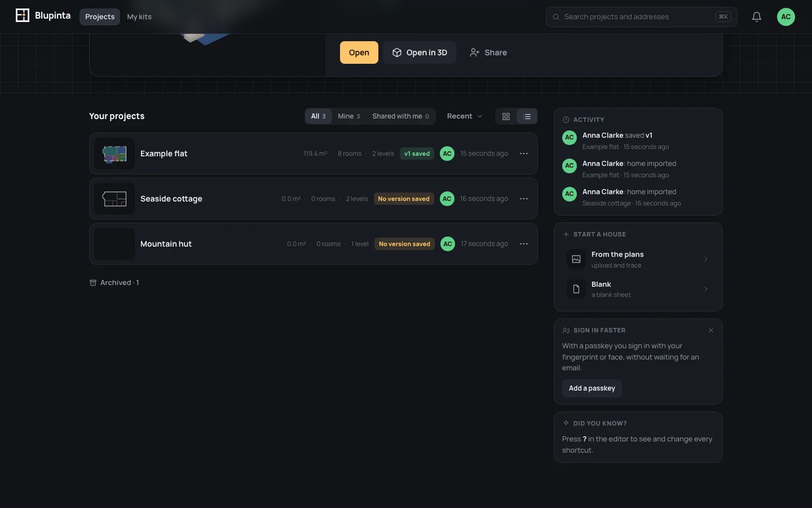Click the Blank sheet document icon

pyautogui.click(x=576, y=289)
